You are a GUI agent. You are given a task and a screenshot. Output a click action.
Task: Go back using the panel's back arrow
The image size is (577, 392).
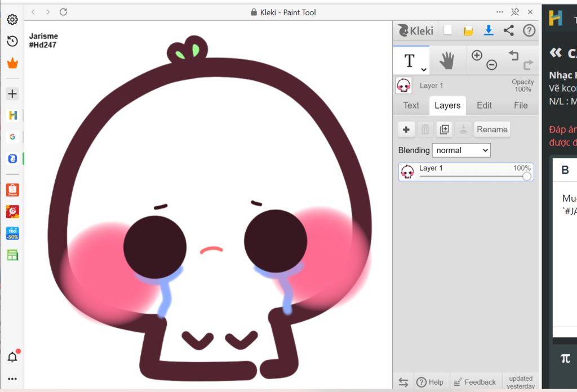click(33, 12)
